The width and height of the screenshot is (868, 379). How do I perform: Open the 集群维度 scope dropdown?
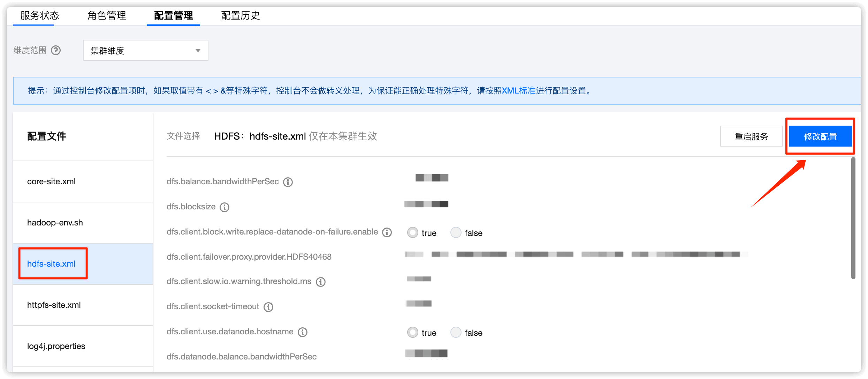coord(146,51)
